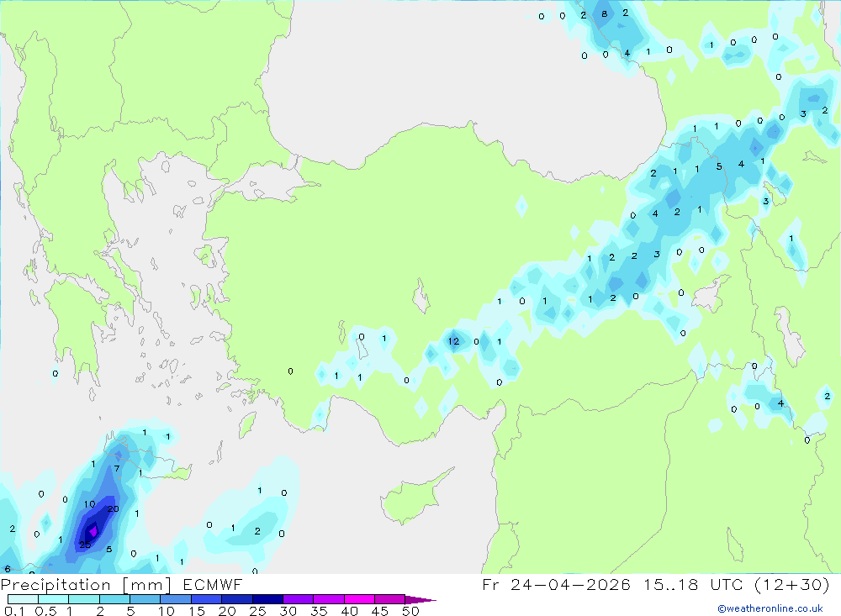The height and width of the screenshot is (616, 841).
Task: Click the 15–20 mm legend color swatch
Action: click(207, 599)
